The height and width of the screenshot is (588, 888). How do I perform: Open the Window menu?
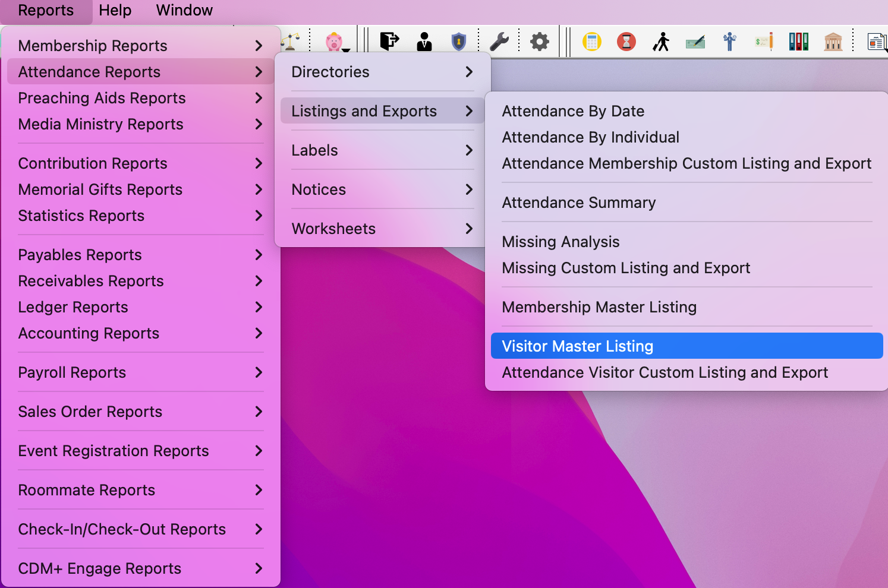point(184,11)
